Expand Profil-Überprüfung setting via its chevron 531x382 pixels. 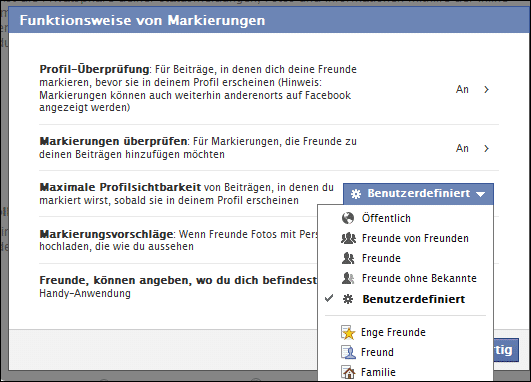[486, 89]
